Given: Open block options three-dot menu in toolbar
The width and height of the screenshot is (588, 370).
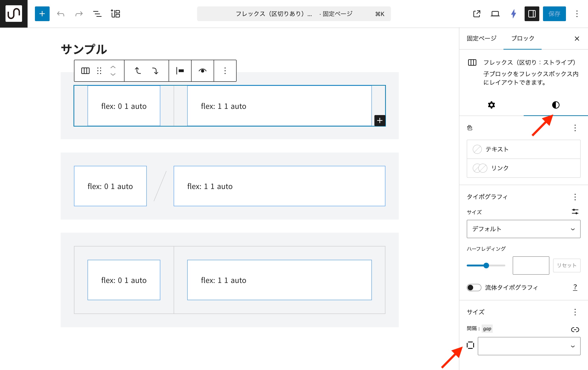Looking at the screenshot, I should pos(225,71).
